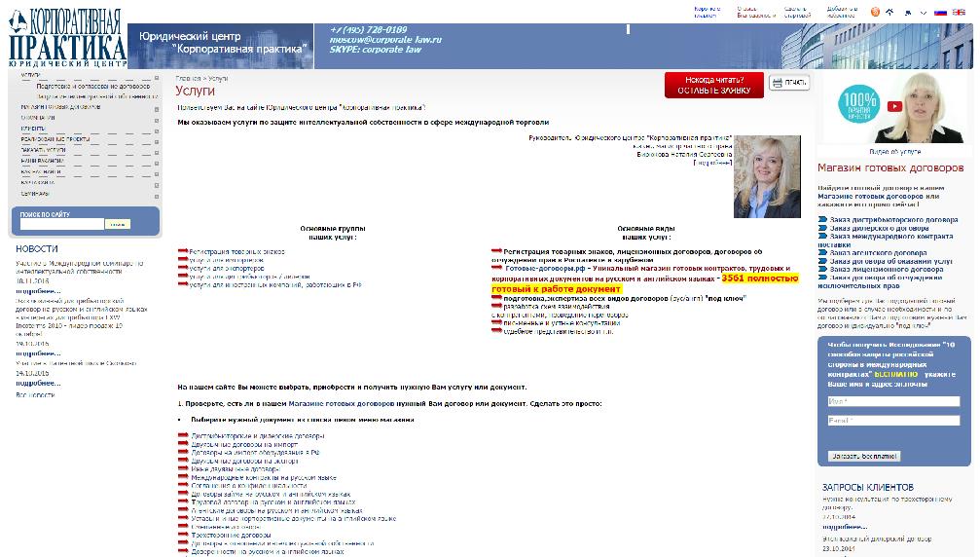Open the RSS feed icon
Image resolution: width=980 pixels, height=557 pixels.
(875, 12)
